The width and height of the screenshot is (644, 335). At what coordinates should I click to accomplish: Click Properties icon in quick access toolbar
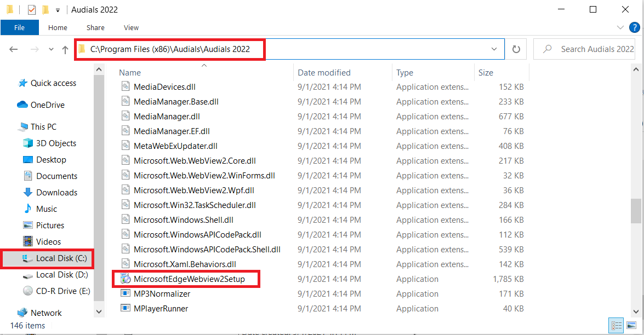[32, 9]
